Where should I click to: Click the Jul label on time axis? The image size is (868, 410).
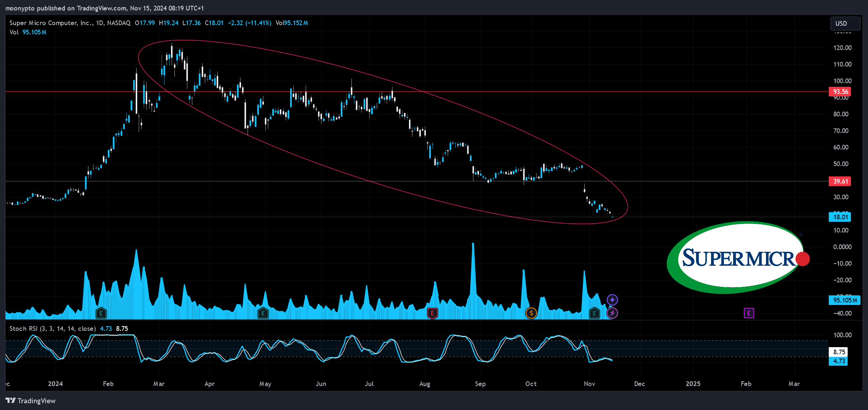(369, 384)
